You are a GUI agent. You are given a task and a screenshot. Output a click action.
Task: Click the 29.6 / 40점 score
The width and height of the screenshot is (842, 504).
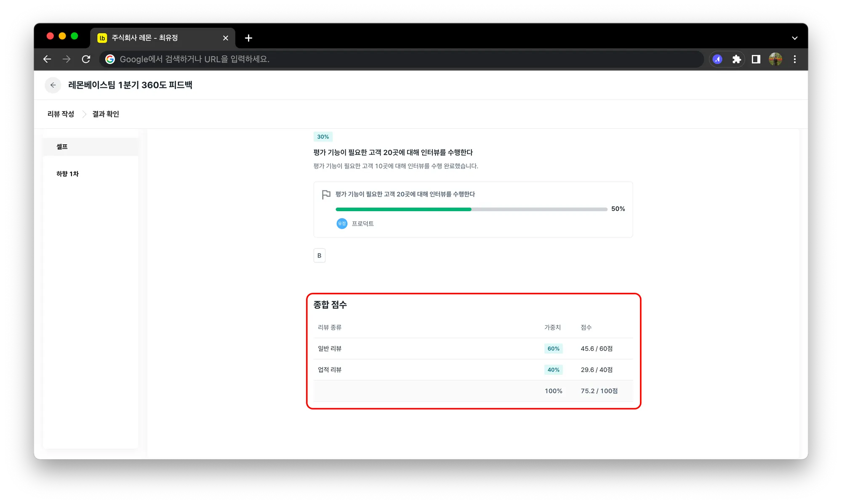click(x=597, y=370)
